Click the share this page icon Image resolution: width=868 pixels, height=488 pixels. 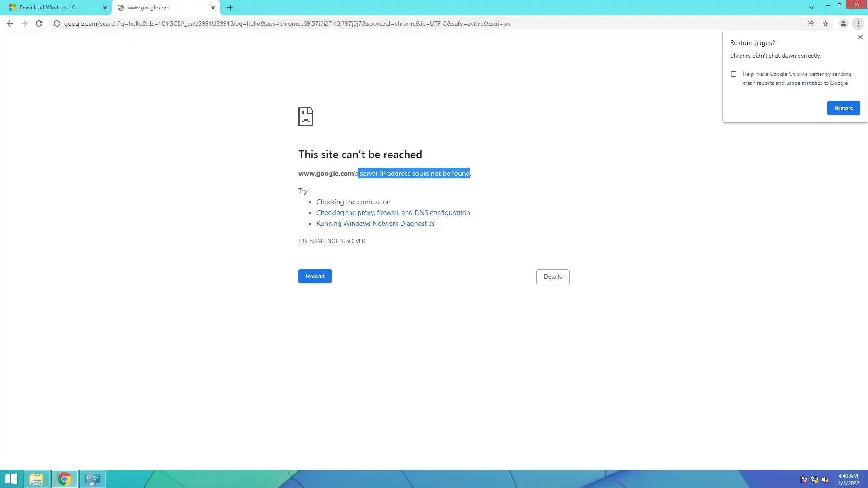(x=811, y=23)
